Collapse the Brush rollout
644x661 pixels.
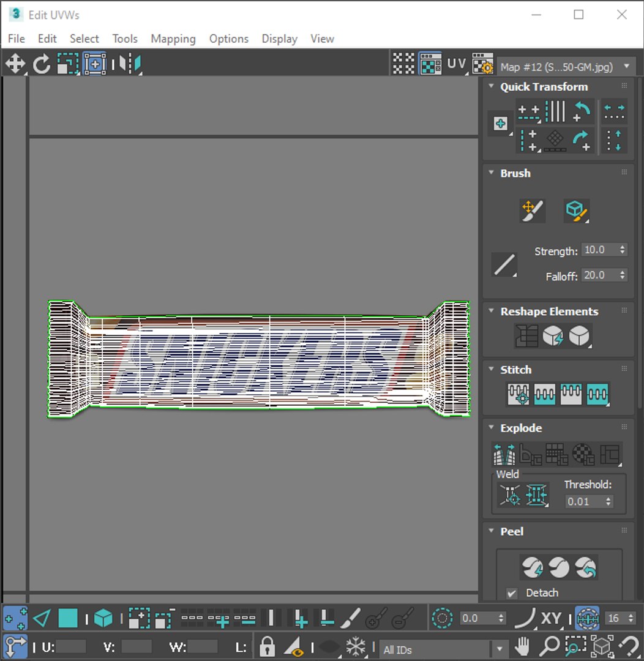491,173
